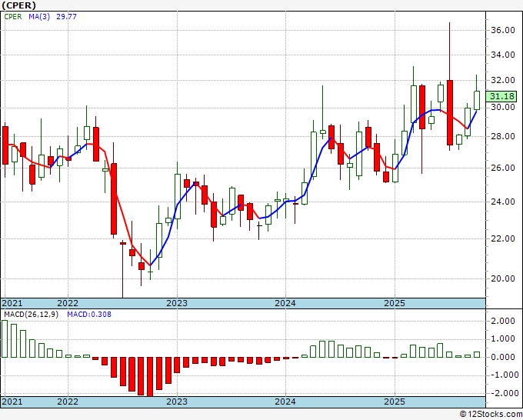Click the deepest red MACD histogram bar
523x420 pixels.
click(150, 377)
